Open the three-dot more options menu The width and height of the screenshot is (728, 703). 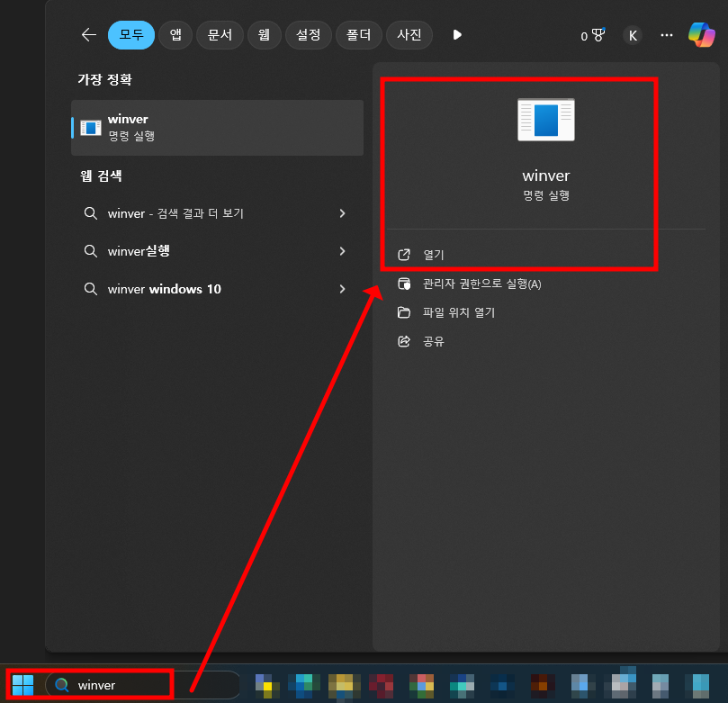tap(667, 35)
